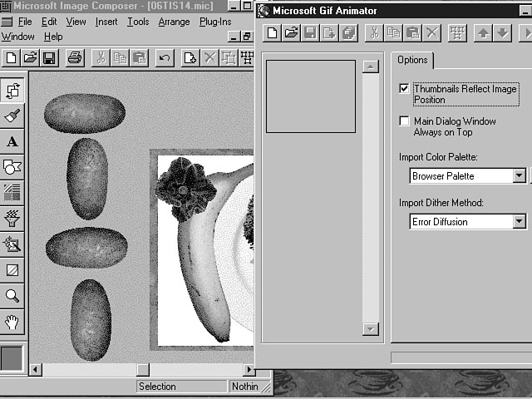Screen dimensions: 532x399
Task: Click Open folder icon in Gif Animator
Action: pos(291,33)
